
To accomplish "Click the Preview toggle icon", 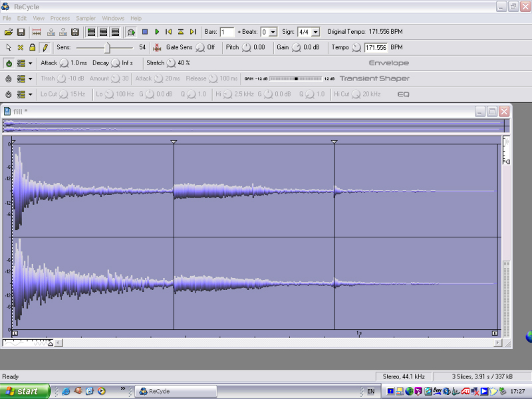I will (131, 32).
